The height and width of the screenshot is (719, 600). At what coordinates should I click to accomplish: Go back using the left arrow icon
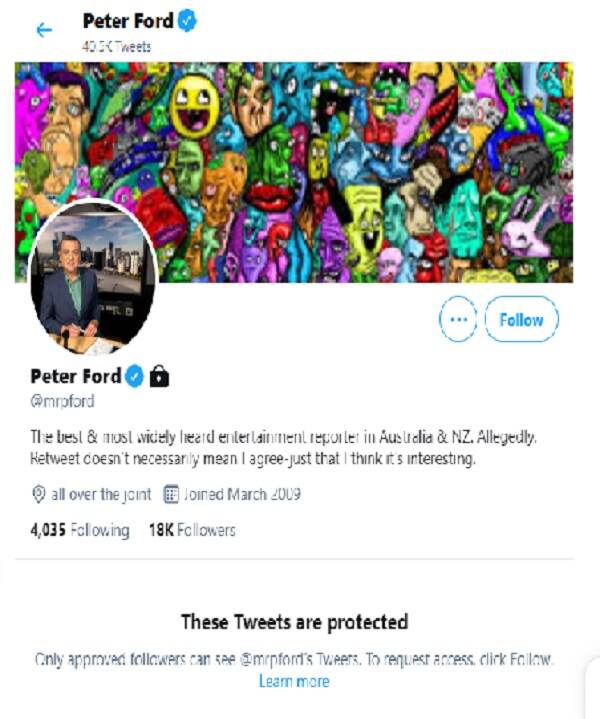tap(44, 30)
